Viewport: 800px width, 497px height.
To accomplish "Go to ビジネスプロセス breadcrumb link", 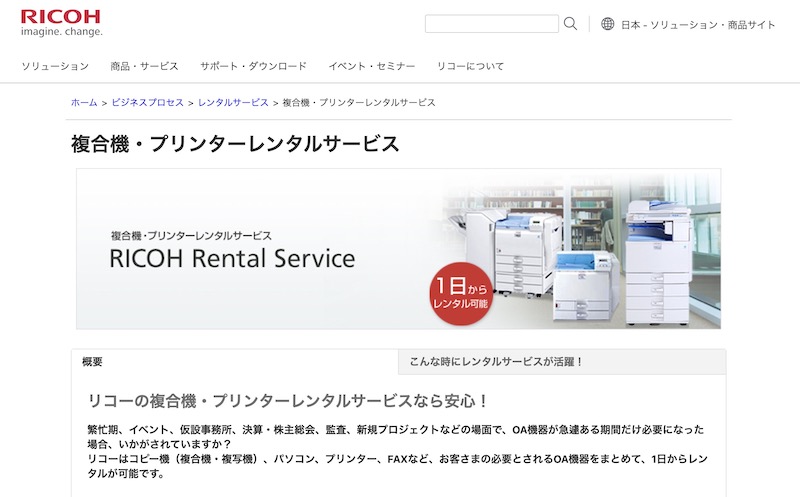I will (x=147, y=103).
